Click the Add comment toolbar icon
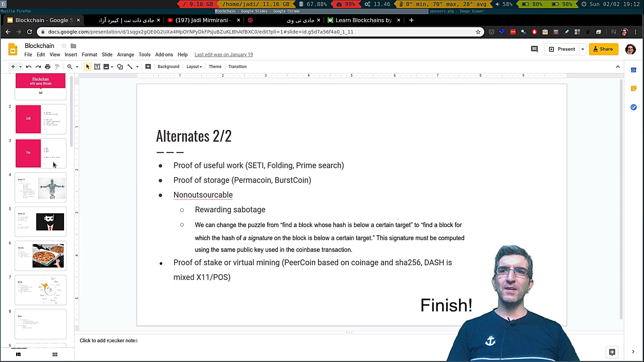The height and width of the screenshot is (362, 644). click(148, 67)
